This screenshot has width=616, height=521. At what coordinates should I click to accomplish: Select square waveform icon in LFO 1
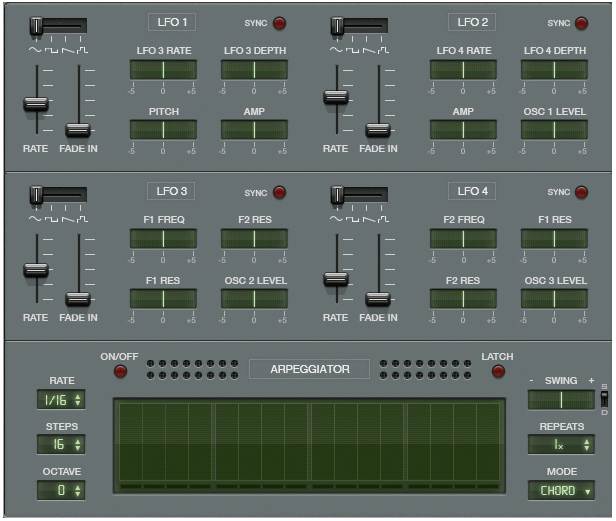coord(51,50)
